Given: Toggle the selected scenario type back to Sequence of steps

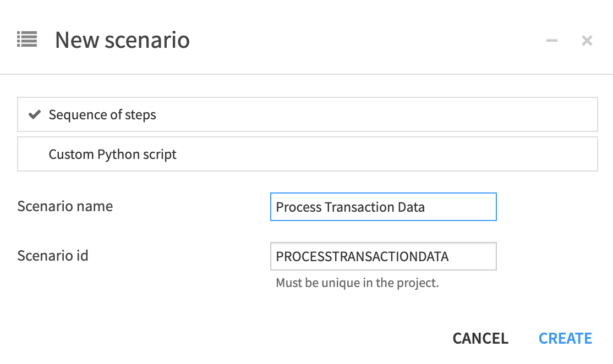Looking at the screenshot, I should (x=307, y=114).
